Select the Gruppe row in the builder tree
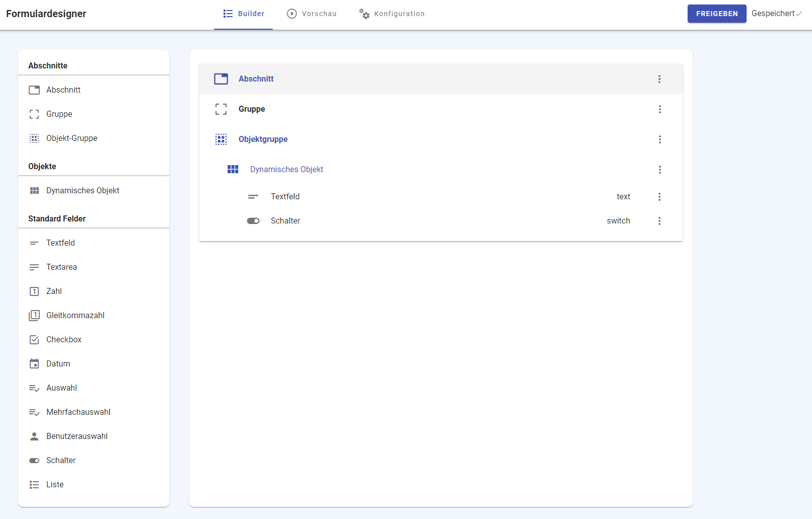 click(x=441, y=109)
